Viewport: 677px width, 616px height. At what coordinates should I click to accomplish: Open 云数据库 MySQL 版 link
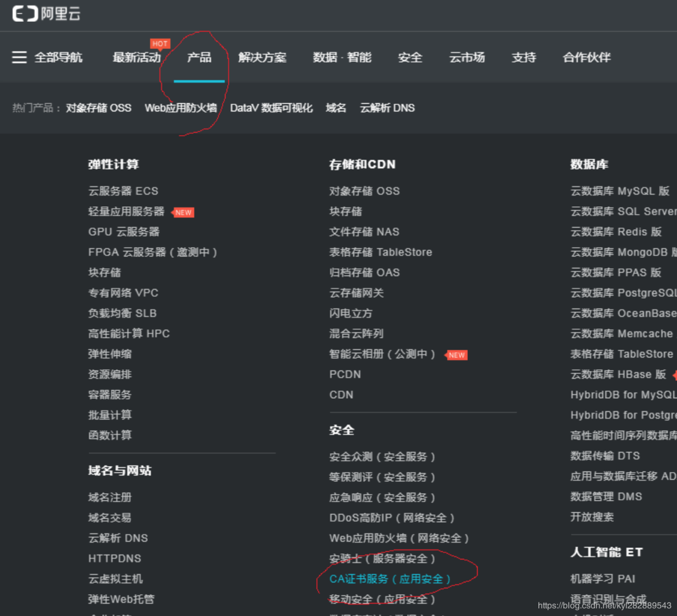620,191
